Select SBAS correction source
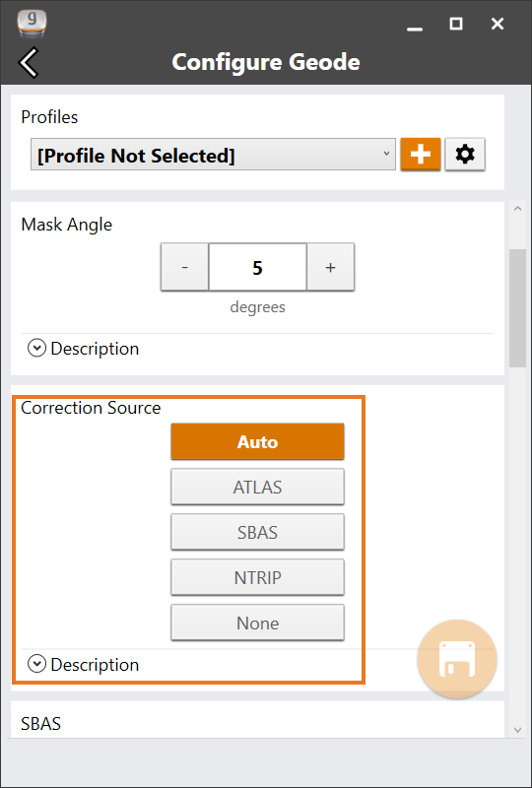 tap(257, 532)
